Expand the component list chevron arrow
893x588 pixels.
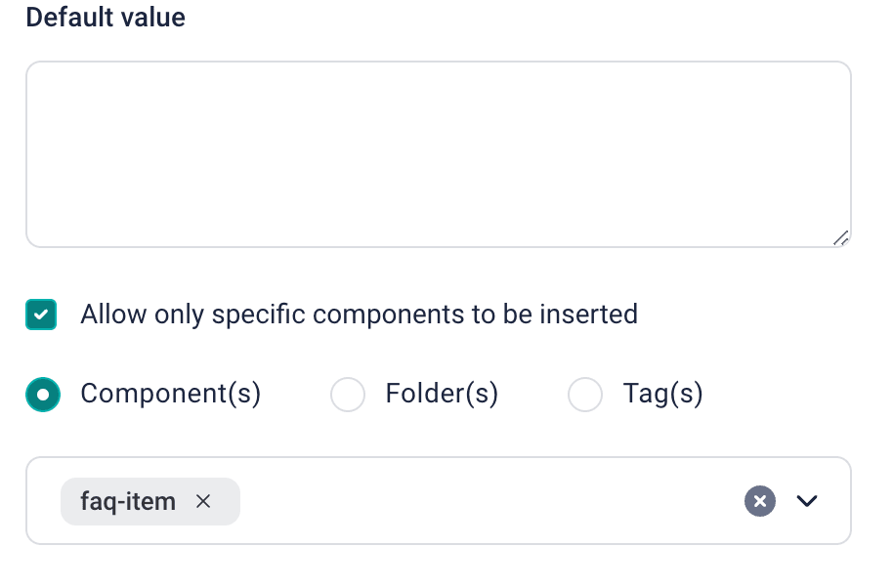[x=806, y=501]
